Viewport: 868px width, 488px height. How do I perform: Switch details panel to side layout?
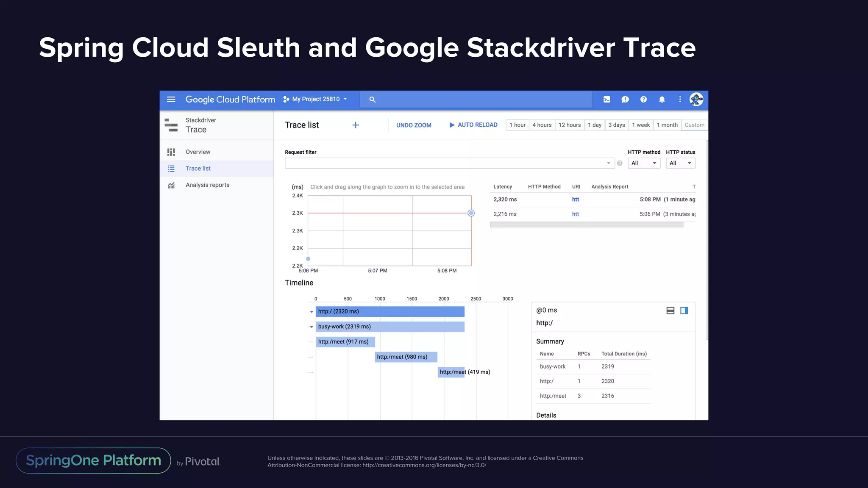(x=684, y=311)
